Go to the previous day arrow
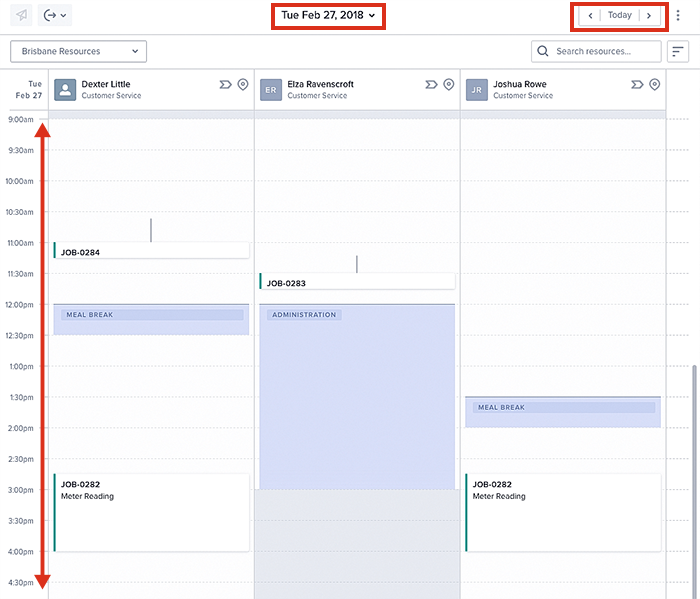 tap(590, 16)
